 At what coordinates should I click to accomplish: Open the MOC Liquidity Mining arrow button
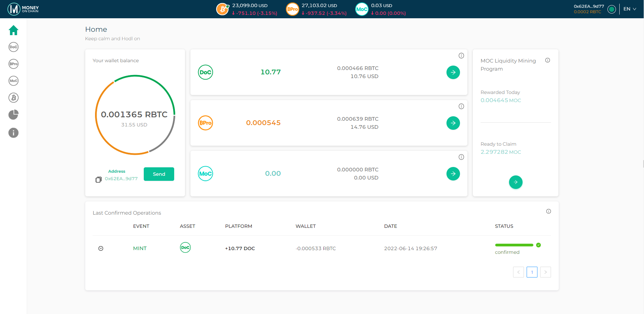[x=515, y=182]
